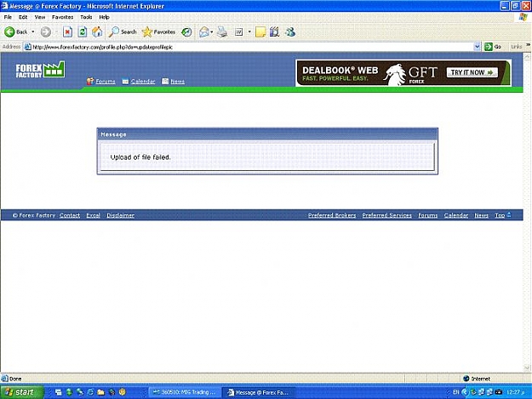This screenshot has width=532, height=399.
Task: Click the Forward arrow button
Action: tap(46, 31)
